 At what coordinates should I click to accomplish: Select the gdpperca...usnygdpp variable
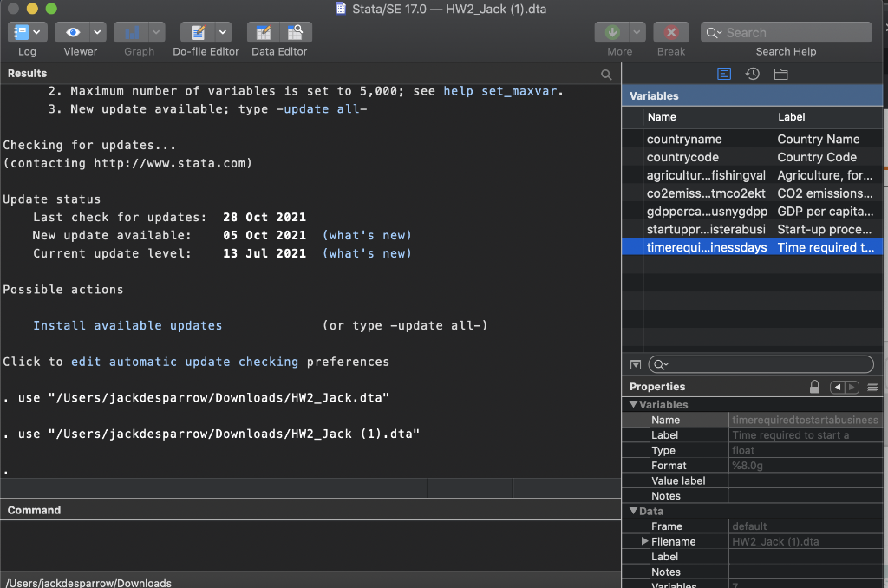tap(707, 212)
